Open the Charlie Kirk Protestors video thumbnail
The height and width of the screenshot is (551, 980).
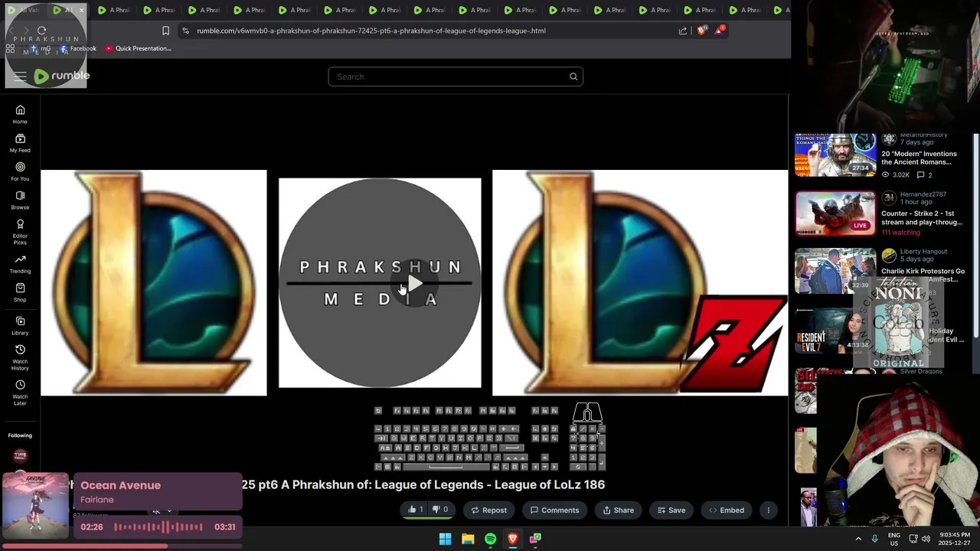[835, 271]
